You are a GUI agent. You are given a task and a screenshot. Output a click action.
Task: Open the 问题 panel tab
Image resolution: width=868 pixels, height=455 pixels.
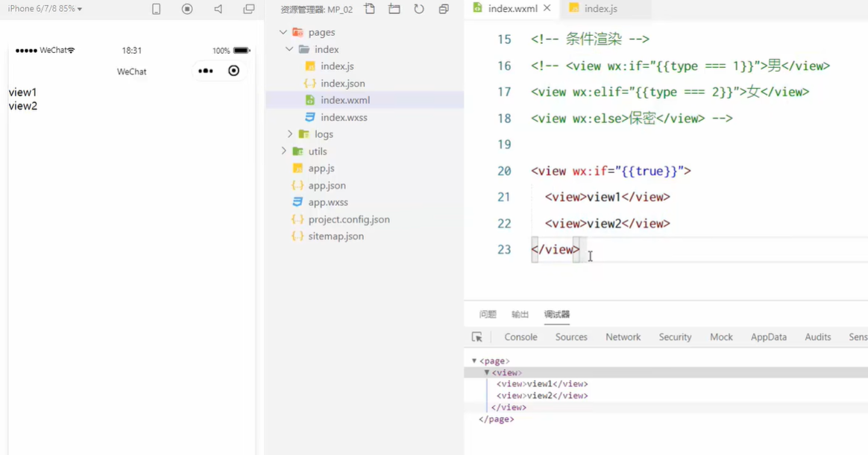point(488,315)
